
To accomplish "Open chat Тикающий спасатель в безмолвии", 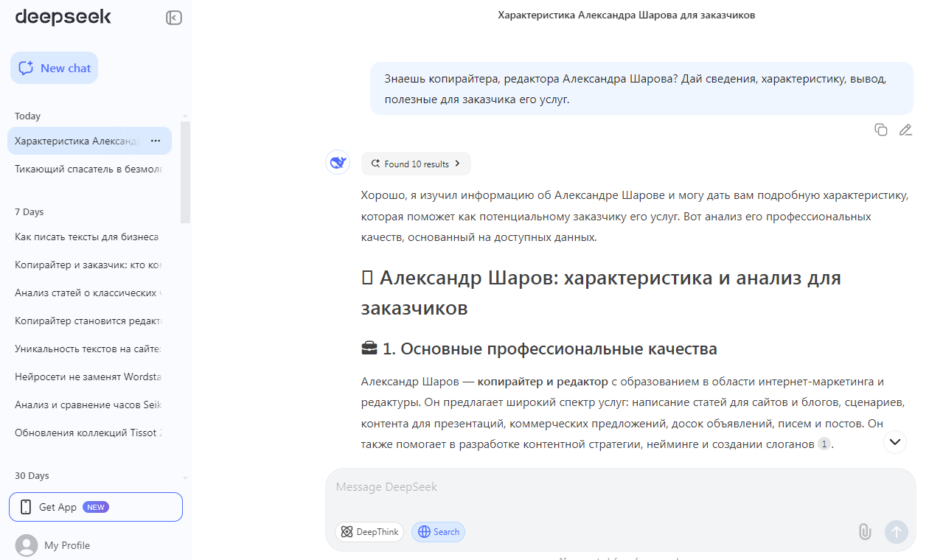I will 88,169.
